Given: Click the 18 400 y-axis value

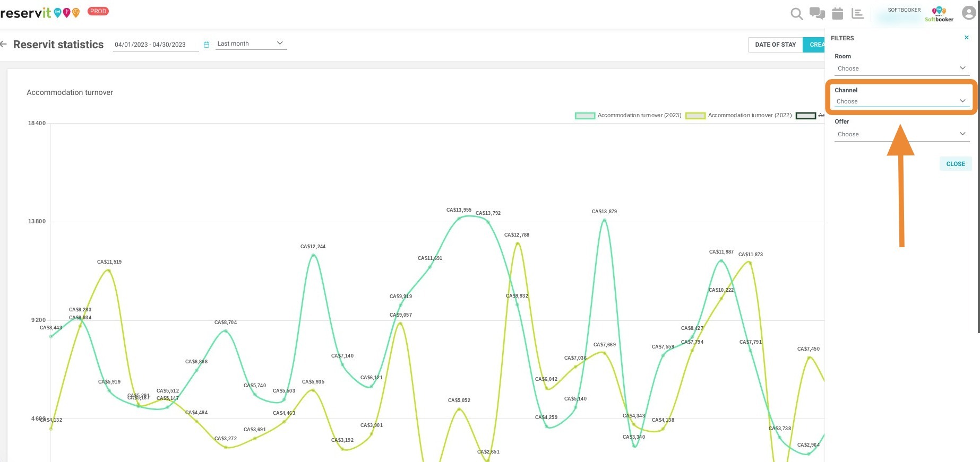Looking at the screenshot, I should tap(37, 123).
